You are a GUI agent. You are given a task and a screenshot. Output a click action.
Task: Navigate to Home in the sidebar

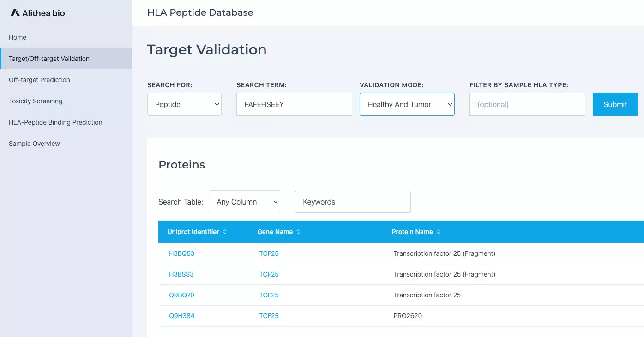18,37
